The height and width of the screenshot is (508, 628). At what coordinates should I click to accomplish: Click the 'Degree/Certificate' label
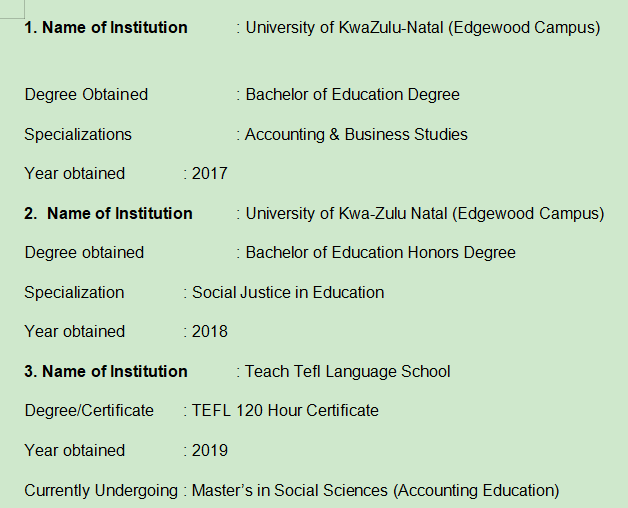(89, 411)
